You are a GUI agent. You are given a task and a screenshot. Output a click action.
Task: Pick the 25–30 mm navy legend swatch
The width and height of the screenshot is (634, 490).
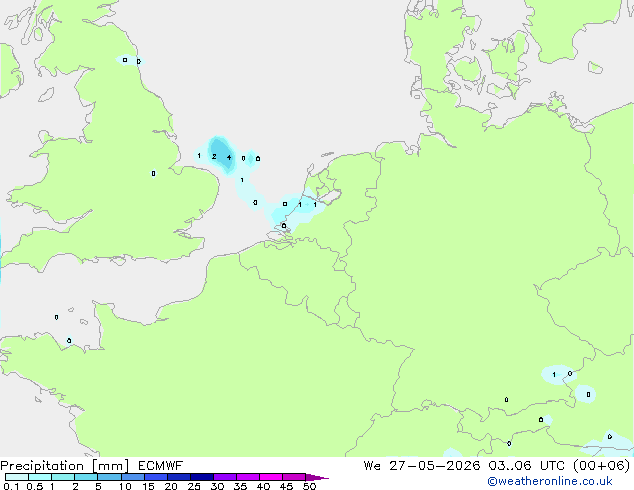point(201,477)
